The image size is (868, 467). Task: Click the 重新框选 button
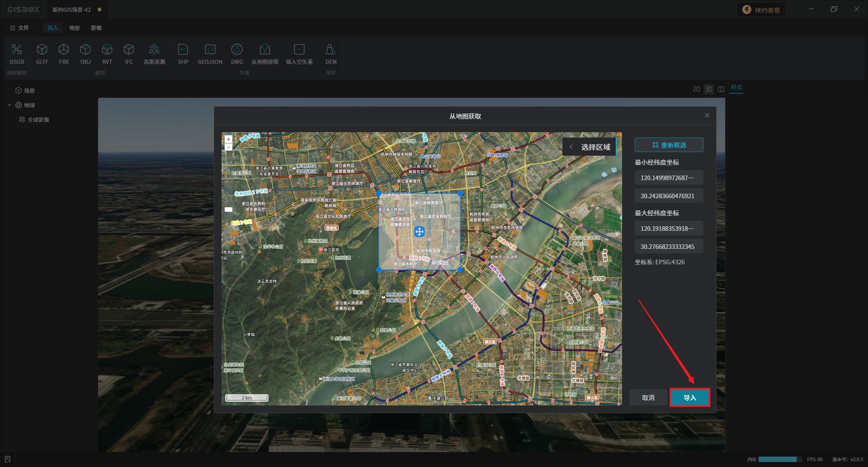pyautogui.click(x=669, y=145)
